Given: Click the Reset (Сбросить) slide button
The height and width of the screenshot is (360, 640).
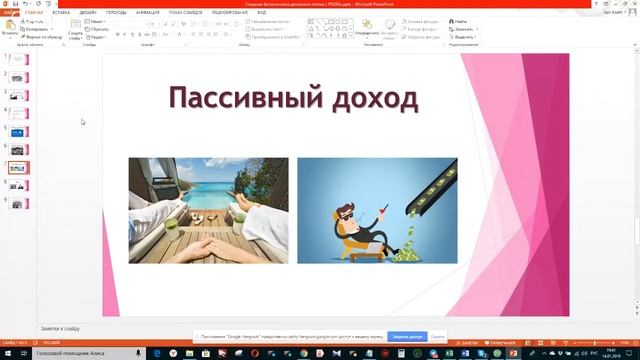Looking at the screenshot, I should [97, 29].
